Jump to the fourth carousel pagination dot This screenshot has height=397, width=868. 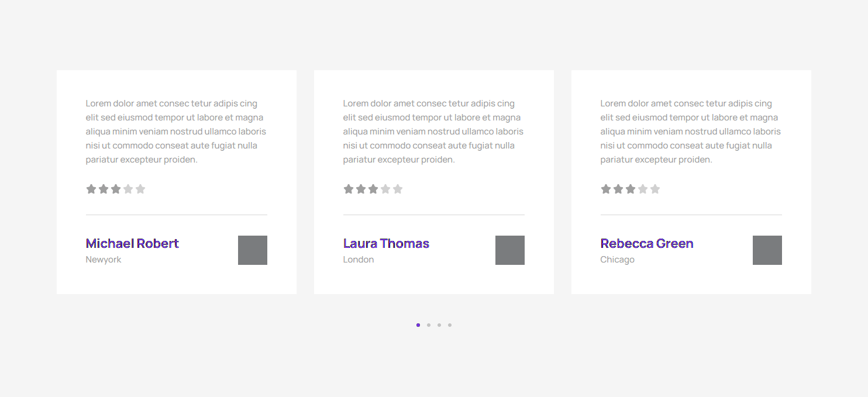coord(450,325)
